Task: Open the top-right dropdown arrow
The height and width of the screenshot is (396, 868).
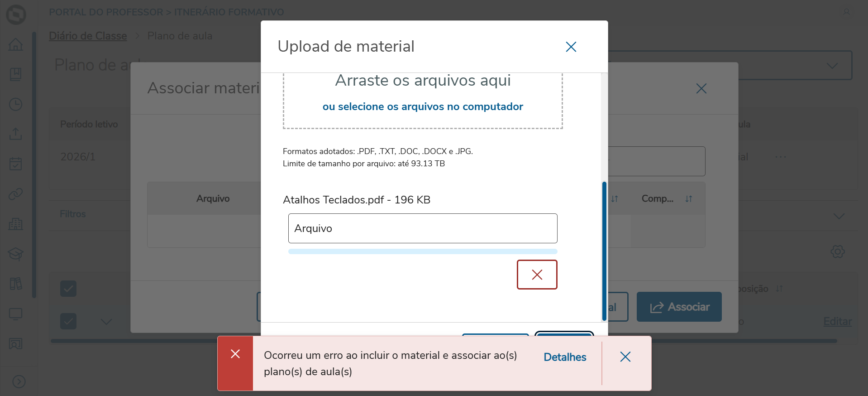Action: (832, 66)
